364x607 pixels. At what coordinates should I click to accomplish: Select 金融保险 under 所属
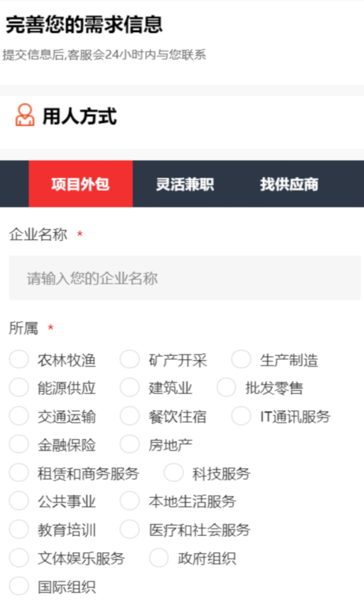18,444
